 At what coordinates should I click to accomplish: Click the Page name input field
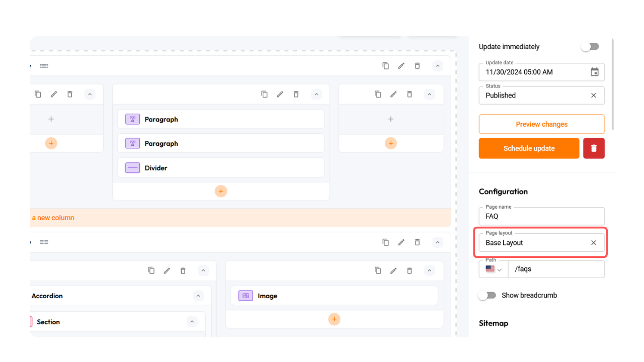(541, 216)
